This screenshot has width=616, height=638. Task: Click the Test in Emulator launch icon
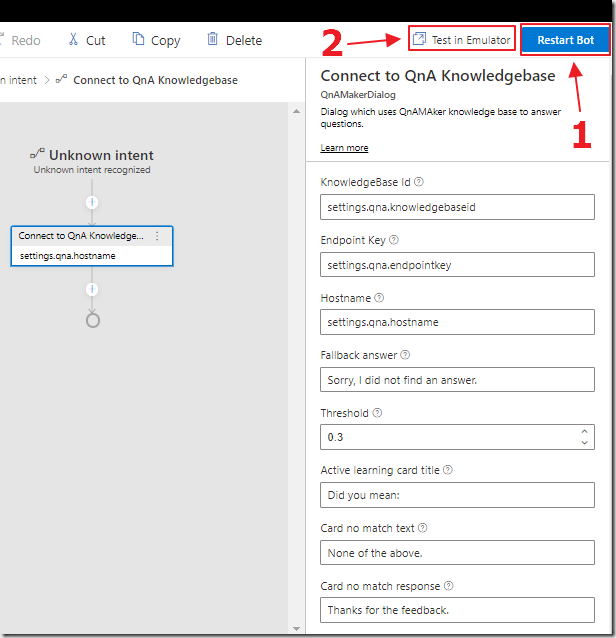pyautogui.click(x=419, y=39)
